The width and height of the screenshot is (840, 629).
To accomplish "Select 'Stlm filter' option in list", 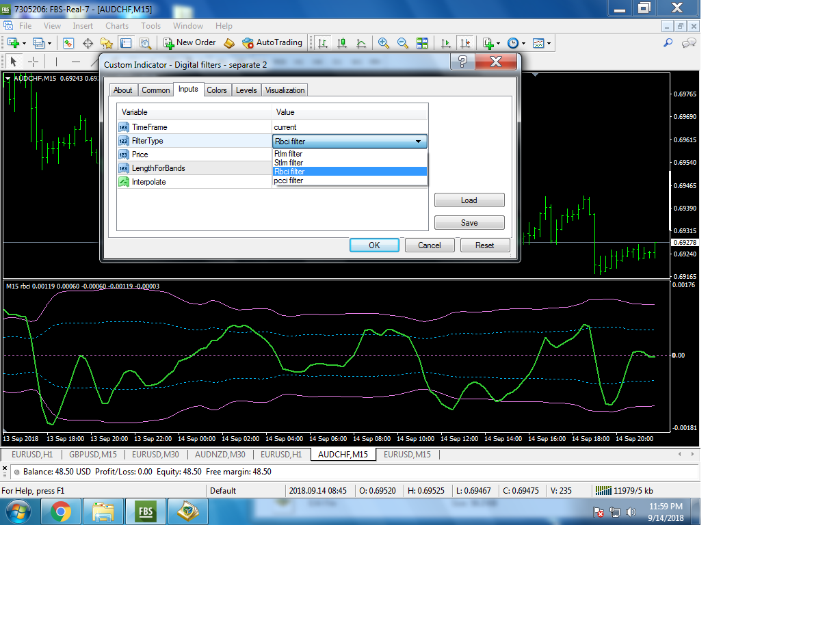I will click(288, 163).
